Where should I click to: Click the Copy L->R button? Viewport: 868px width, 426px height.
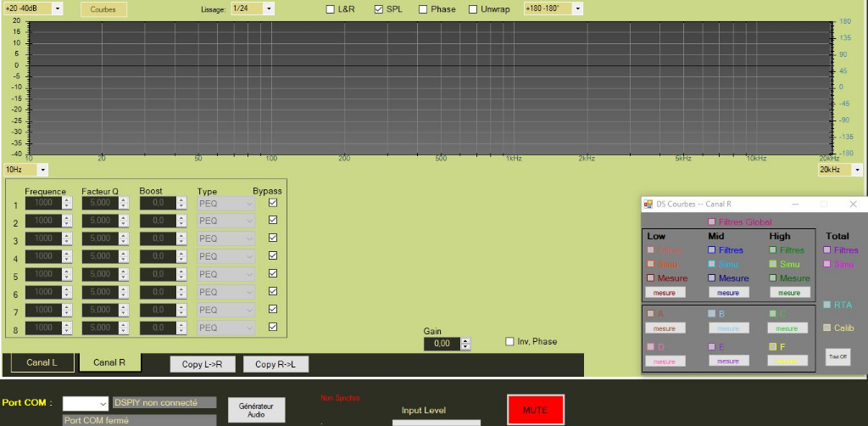coord(202,364)
